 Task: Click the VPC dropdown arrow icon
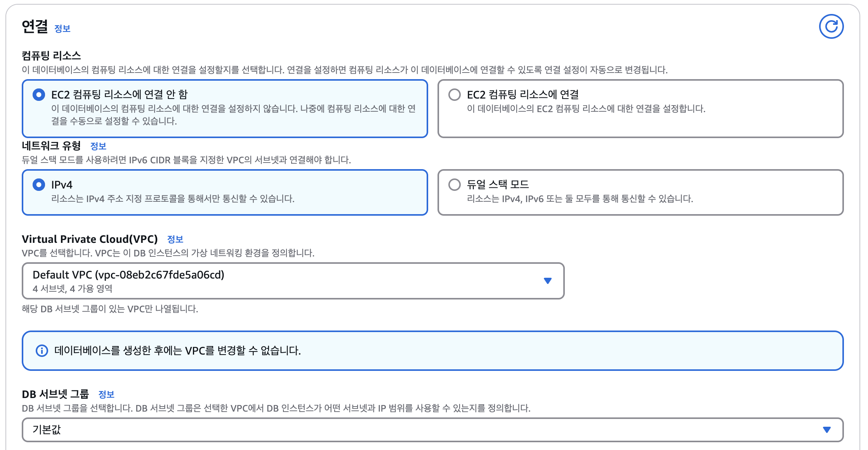click(x=547, y=281)
